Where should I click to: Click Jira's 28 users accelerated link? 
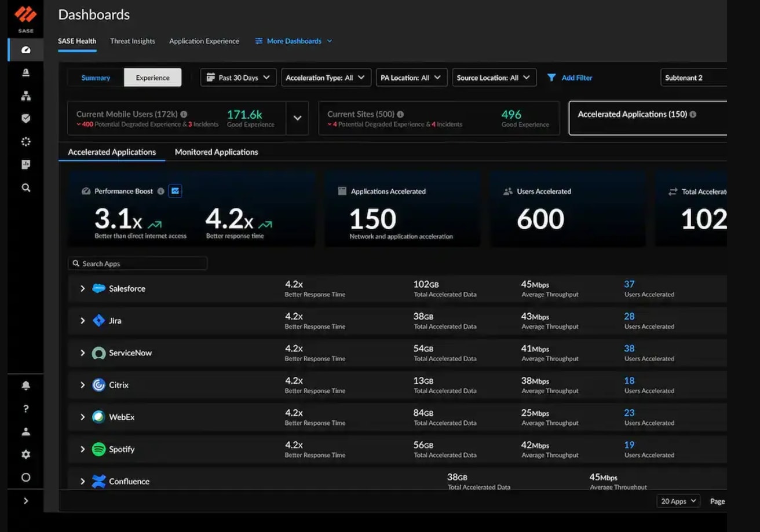click(x=629, y=317)
